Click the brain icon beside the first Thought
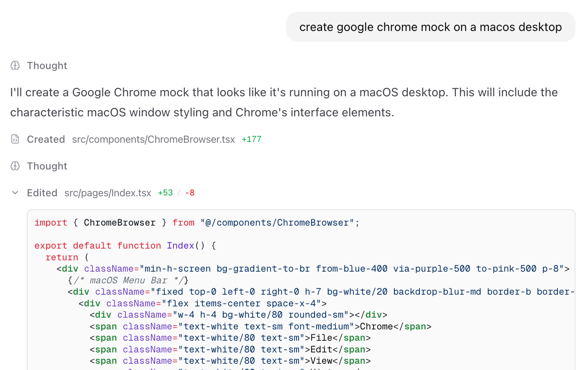This screenshot has width=588, height=370. point(15,65)
